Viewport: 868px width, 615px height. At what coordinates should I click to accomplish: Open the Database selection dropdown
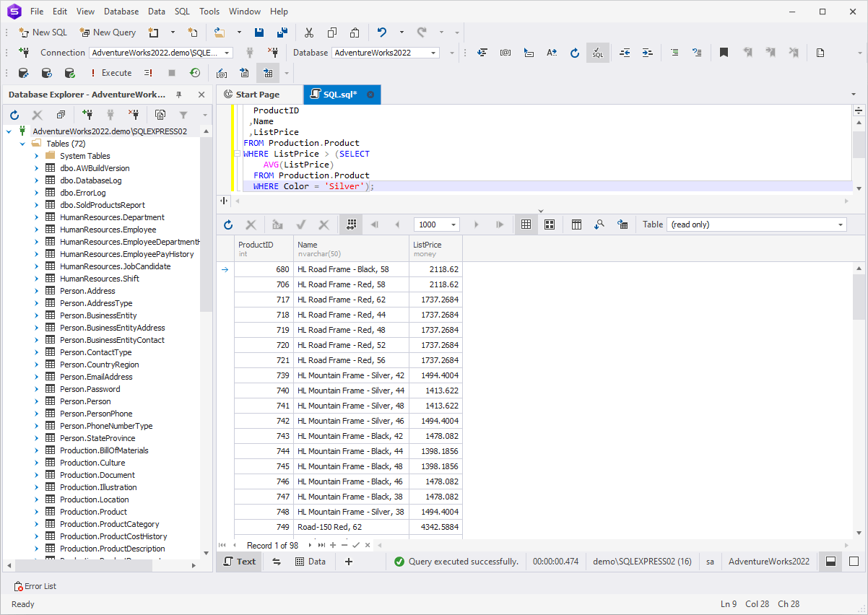pyautogui.click(x=433, y=52)
